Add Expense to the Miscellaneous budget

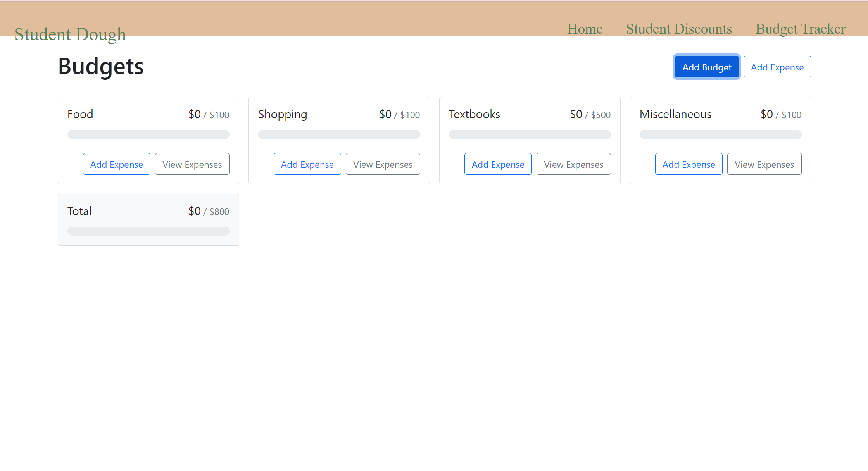689,164
